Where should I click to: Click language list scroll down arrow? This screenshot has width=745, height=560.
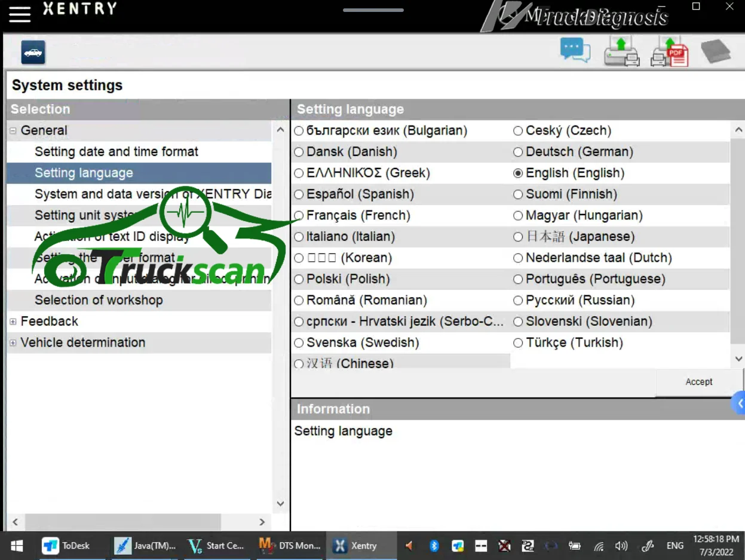[x=738, y=359]
